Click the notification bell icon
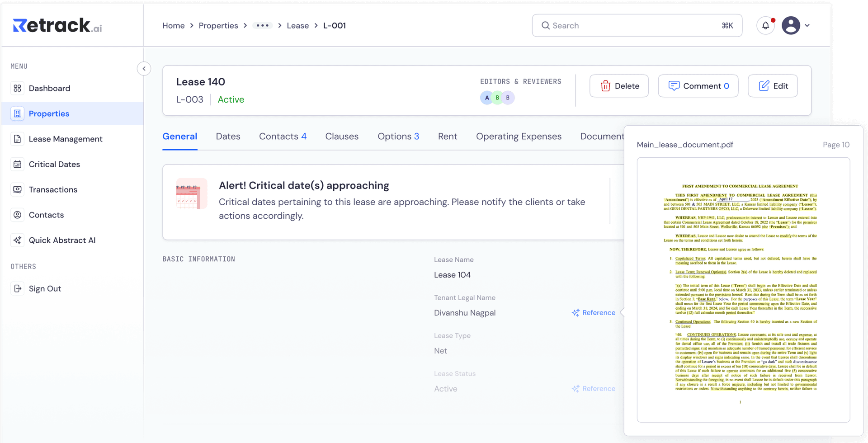 coord(765,26)
